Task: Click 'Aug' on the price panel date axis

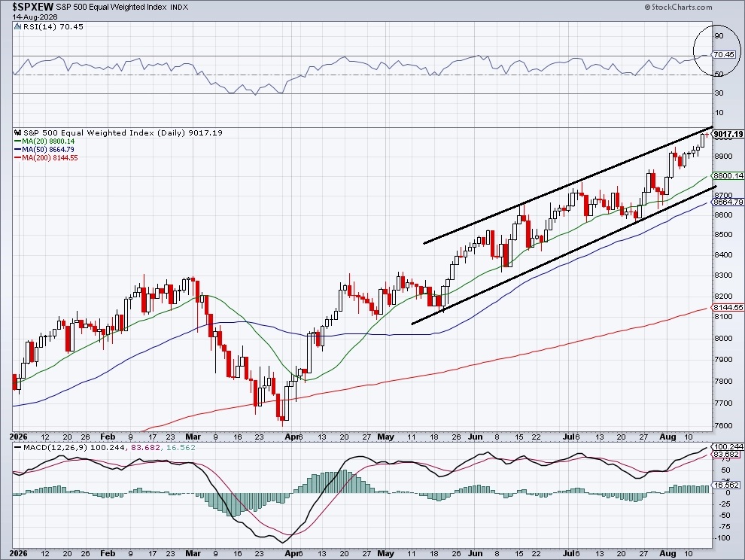Action: [668, 437]
